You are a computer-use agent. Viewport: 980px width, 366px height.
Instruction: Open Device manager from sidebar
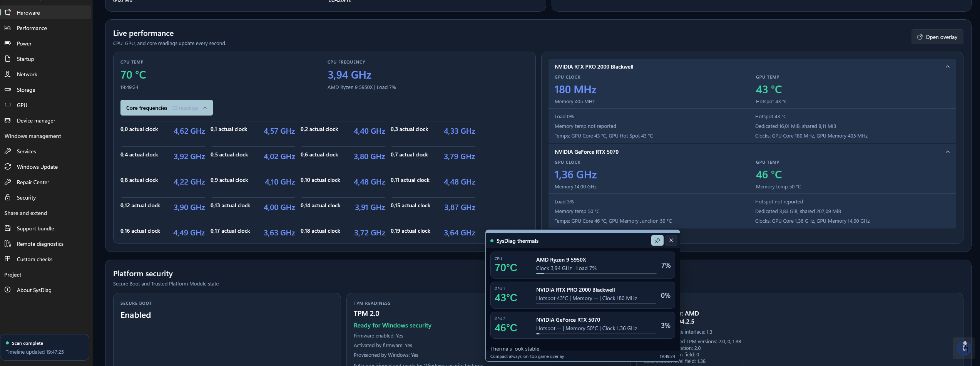pos(46,120)
